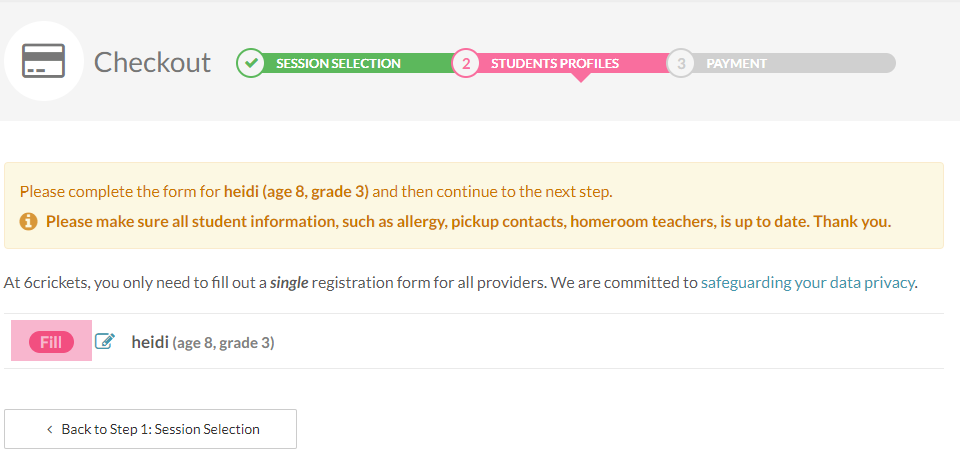Click Back to Step 1: Session Selection
This screenshot has height=462, width=960.
pyautogui.click(x=151, y=429)
